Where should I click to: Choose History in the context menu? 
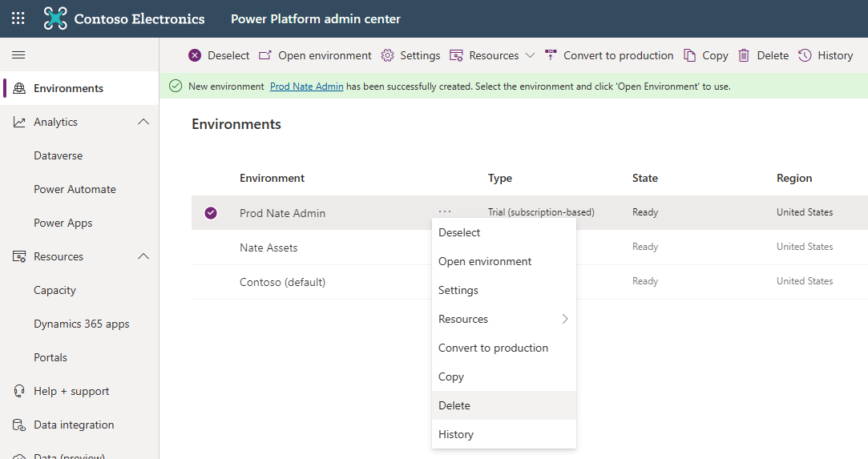456,434
